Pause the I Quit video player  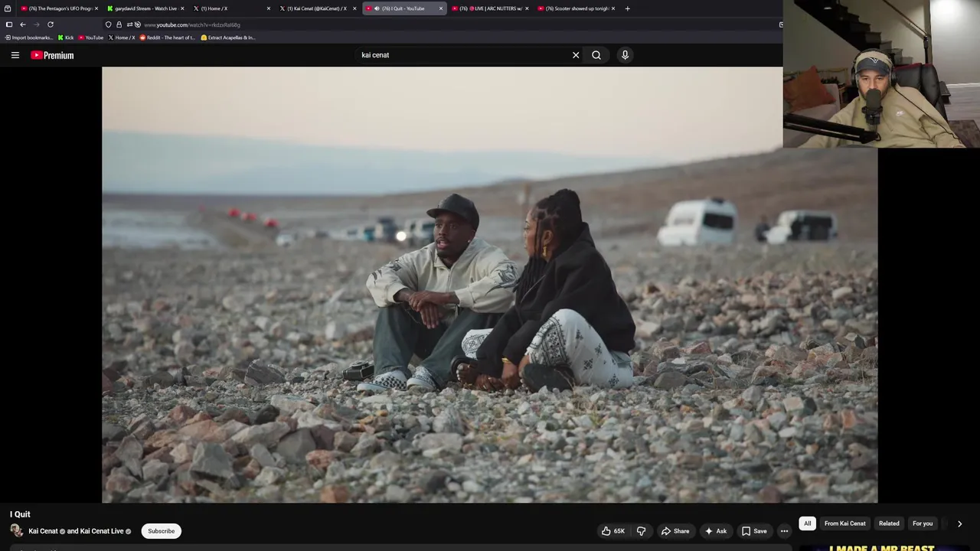click(x=490, y=285)
